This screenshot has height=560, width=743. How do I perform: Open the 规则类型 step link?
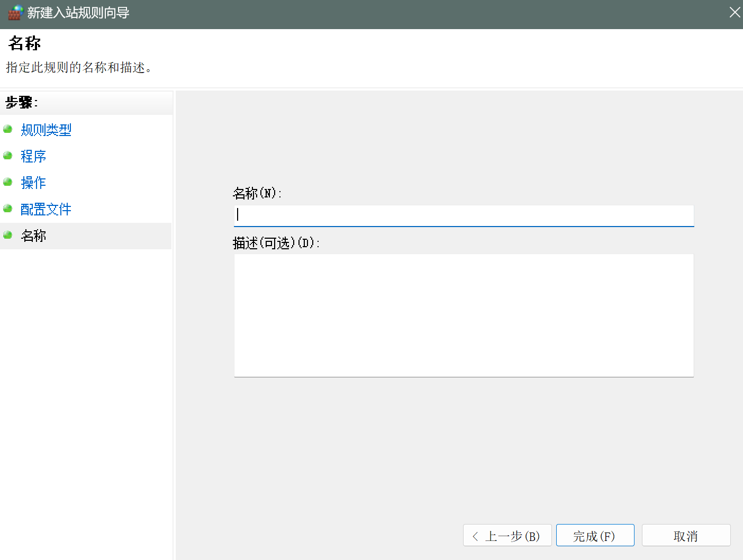tap(46, 130)
